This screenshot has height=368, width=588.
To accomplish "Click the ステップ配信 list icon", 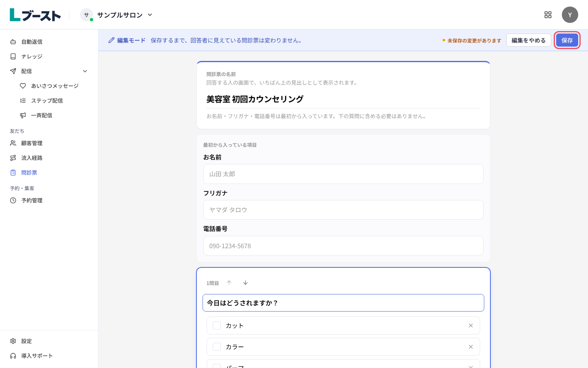I will 23,101.
